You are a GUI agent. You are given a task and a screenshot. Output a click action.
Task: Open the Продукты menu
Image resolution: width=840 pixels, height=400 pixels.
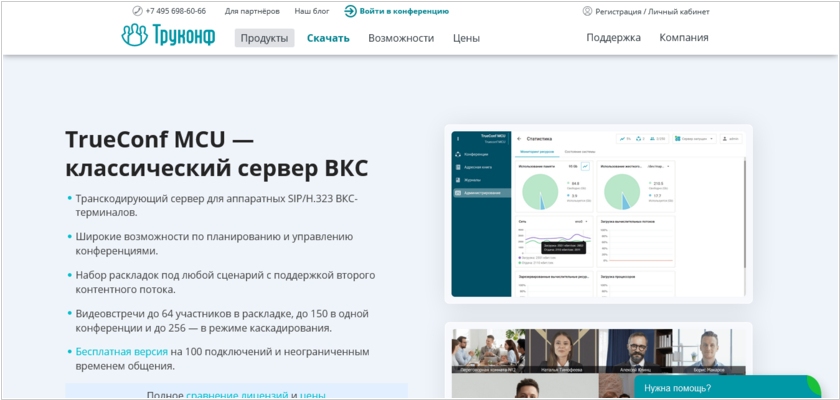[264, 38]
